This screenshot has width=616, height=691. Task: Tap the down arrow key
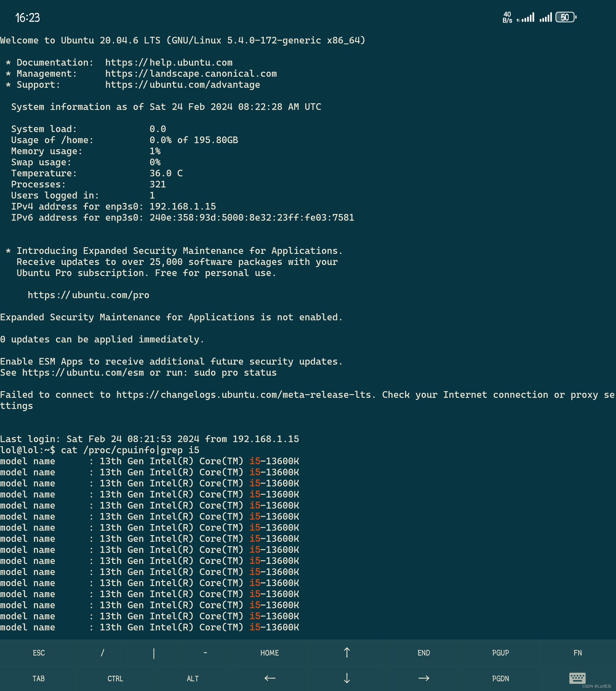coord(346,678)
